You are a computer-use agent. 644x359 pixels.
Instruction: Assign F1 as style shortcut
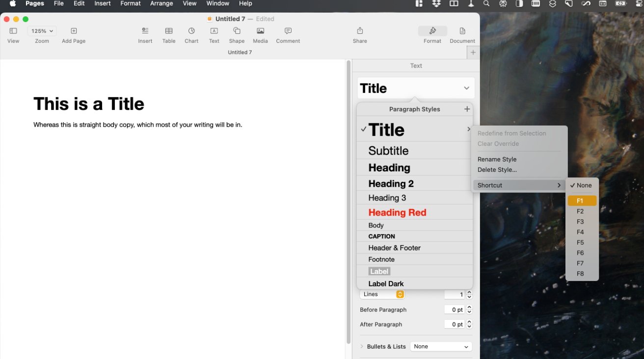pos(582,201)
